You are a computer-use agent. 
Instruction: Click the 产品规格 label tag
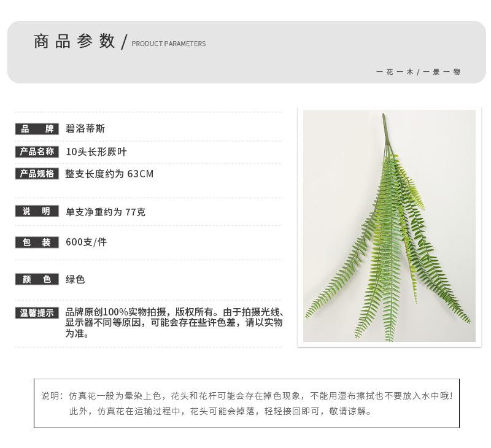pyautogui.click(x=37, y=174)
